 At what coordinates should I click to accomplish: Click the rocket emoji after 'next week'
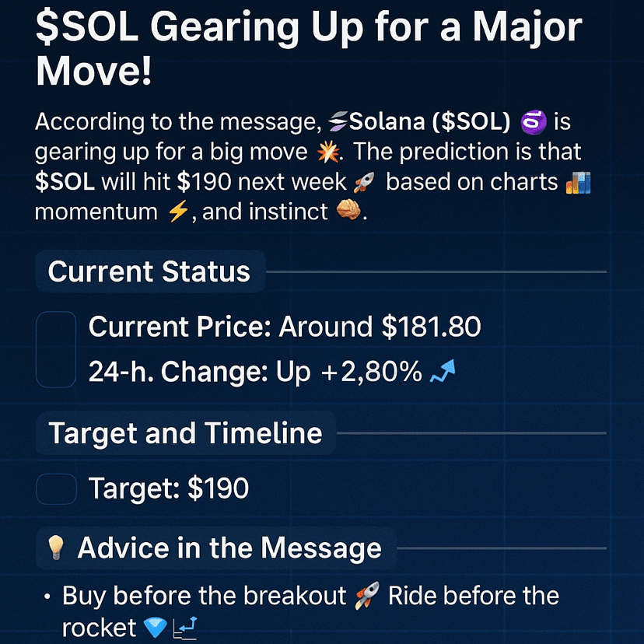coord(363,182)
